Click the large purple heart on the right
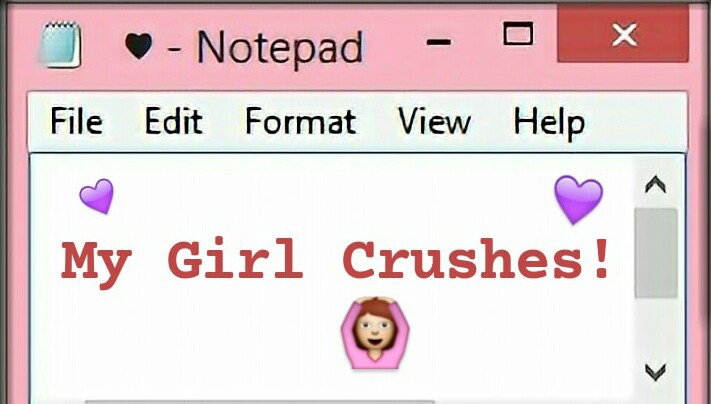This screenshot has height=404, width=711. (579, 200)
